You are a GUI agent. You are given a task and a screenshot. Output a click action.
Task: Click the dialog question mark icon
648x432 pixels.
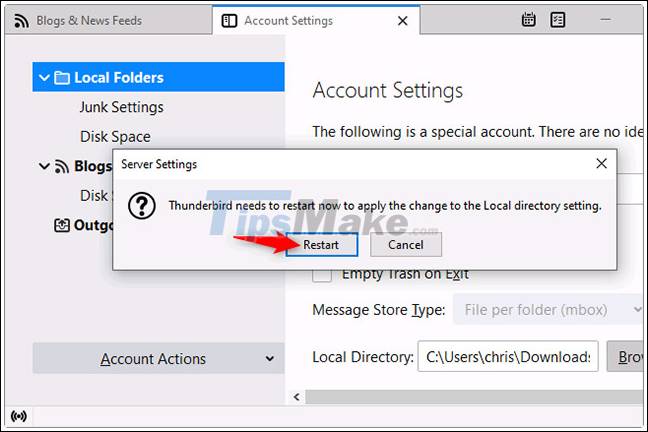tap(142, 205)
